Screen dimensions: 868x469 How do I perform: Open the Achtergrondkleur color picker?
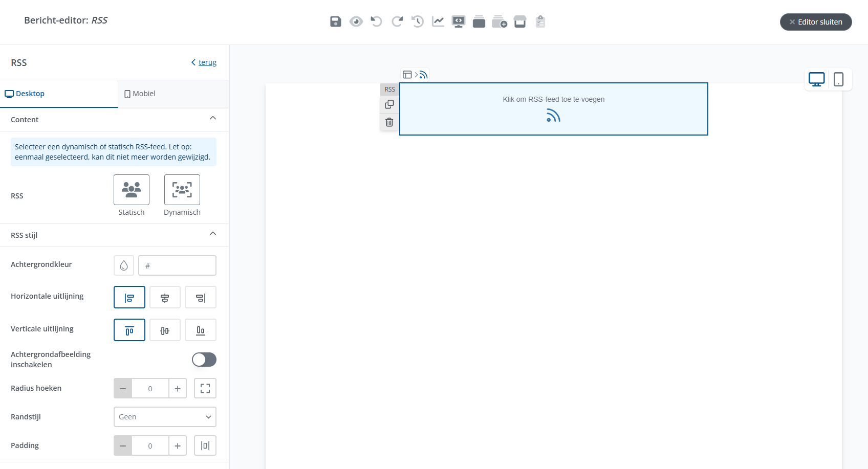(124, 266)
